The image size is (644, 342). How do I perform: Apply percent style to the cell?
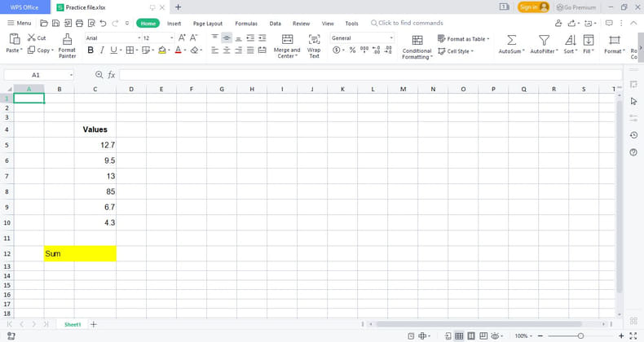click(352, 50)
